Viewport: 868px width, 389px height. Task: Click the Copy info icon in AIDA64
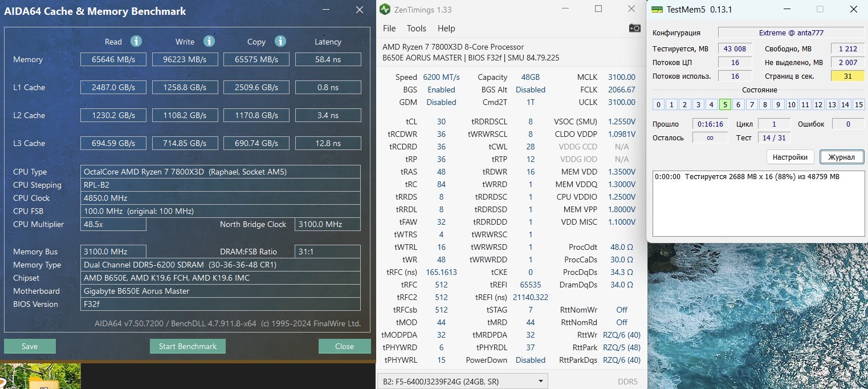click(280, 41)
